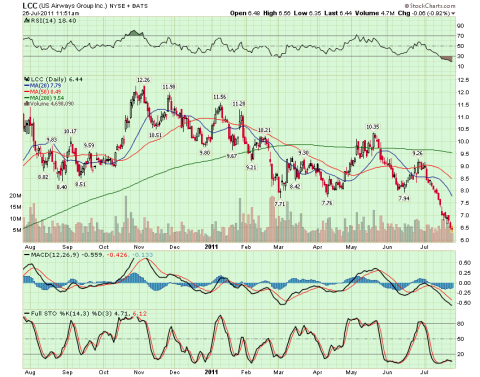Click the 90 level on RSI axis
Viewport: 480px width, 377px height.
tap(461, 26)
